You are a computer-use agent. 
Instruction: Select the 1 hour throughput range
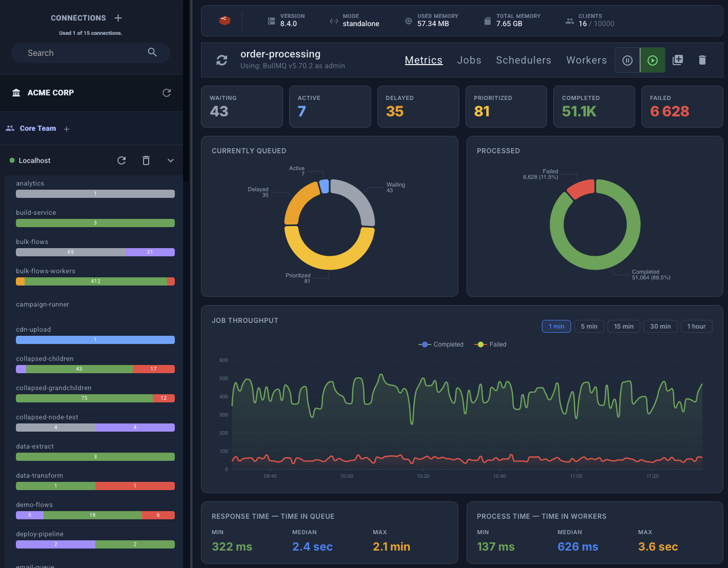(696, 327)
